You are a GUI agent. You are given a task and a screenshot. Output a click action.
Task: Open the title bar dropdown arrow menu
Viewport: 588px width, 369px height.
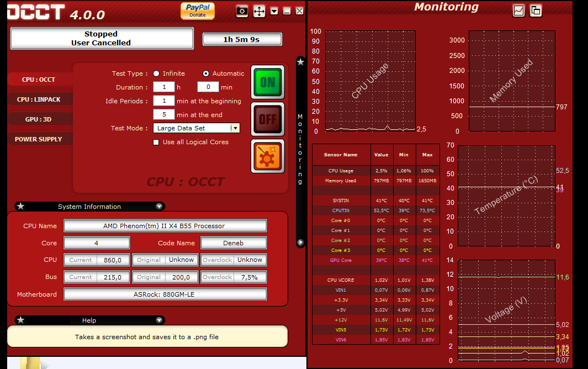click(x=274, y=11)
